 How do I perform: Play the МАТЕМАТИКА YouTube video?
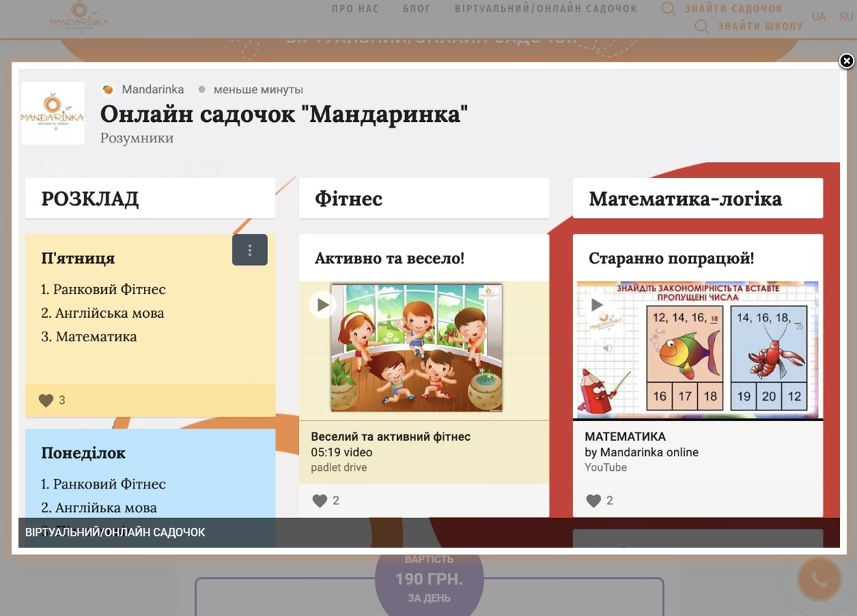tap(597, 304)
